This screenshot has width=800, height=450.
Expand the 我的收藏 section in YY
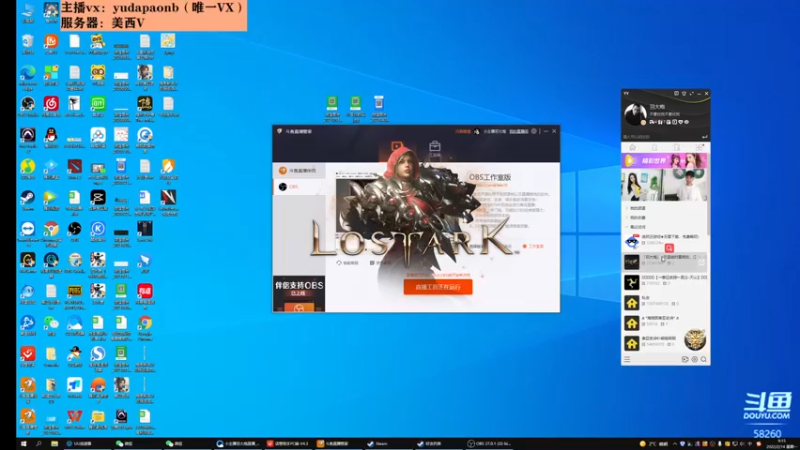638,218
